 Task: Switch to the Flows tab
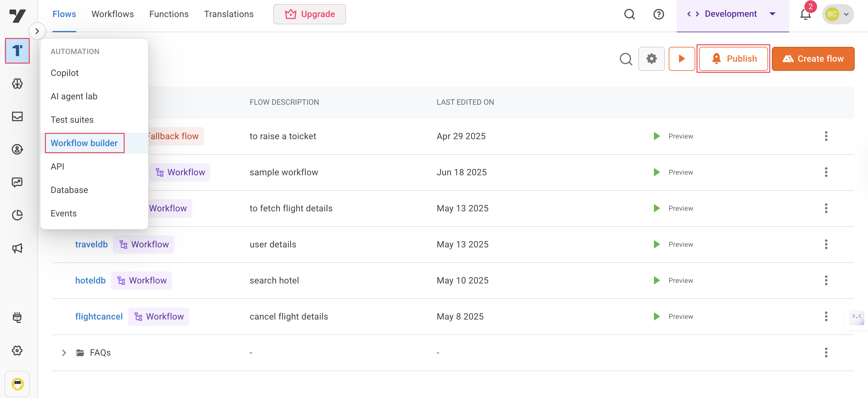click(64, 14)
